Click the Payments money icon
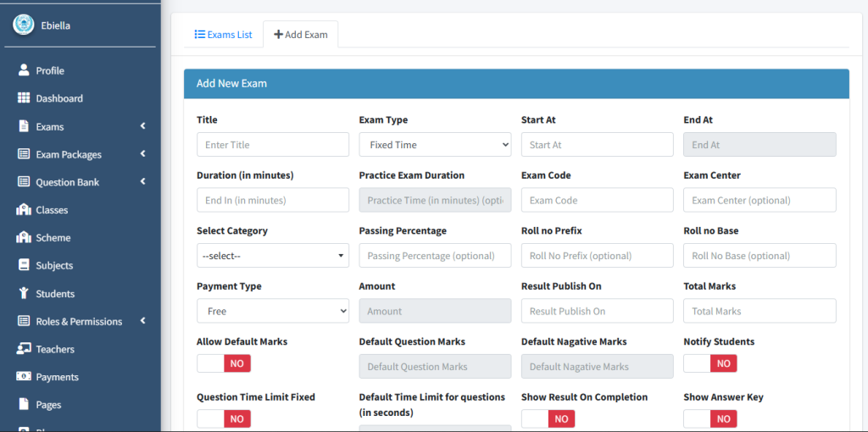Image resolution: width=868 pixels, height=432 pixels. (24, 377)
